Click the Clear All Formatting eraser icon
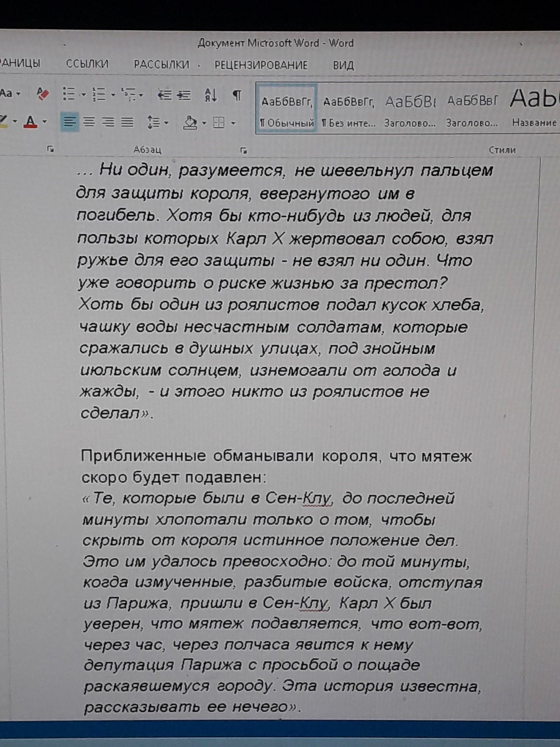 click(43, 94)
